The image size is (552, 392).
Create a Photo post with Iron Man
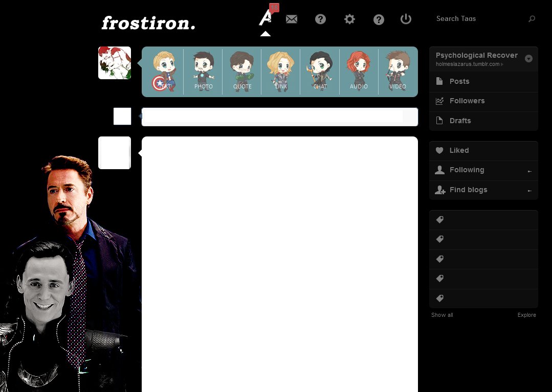[203, 72]
